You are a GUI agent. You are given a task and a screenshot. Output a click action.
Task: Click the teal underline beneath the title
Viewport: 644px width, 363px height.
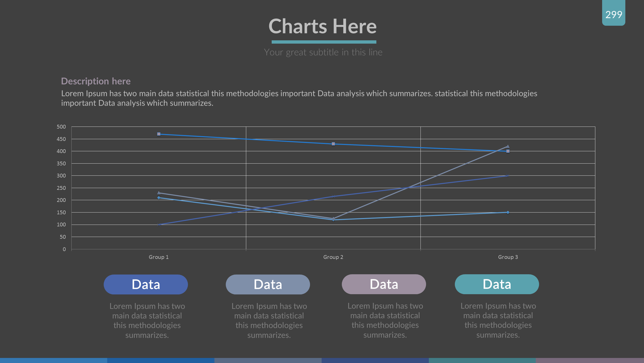pyautogui.click(x=324, y=42)
